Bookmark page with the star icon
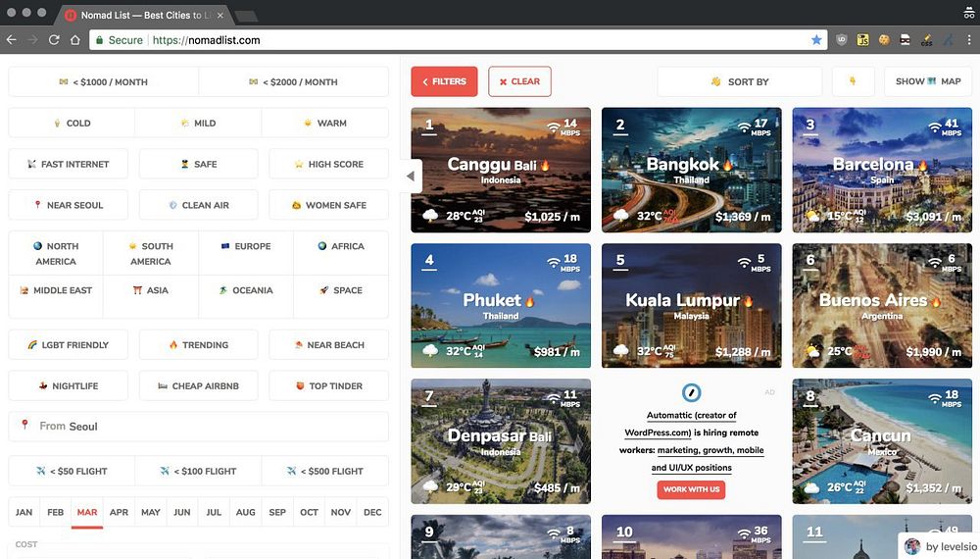980x559 pixels. pyautogui.click(x=816, y=40)
